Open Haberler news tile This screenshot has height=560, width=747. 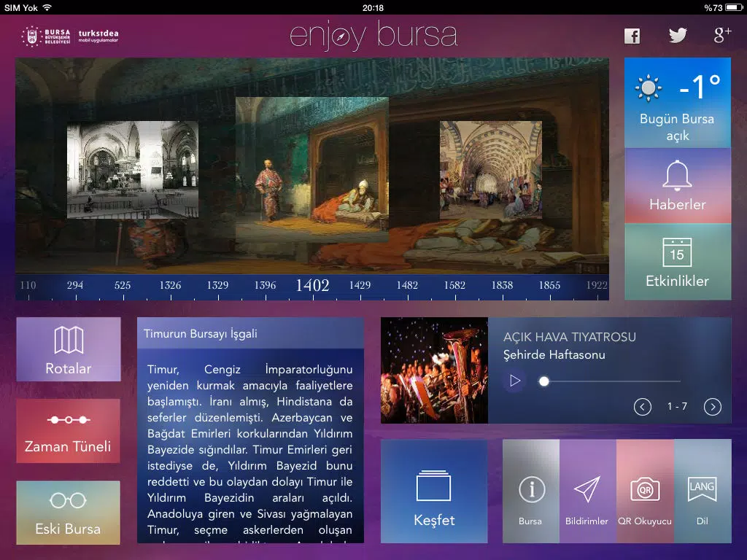tap(678, 186)
